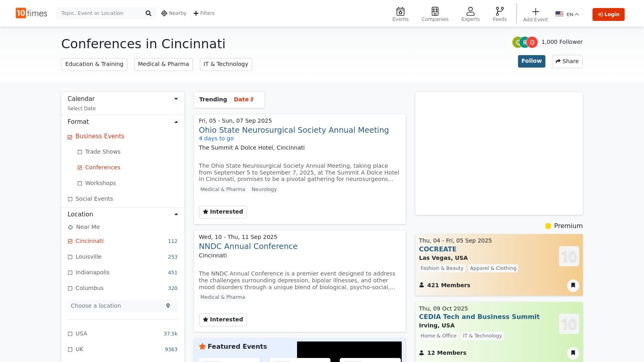Click the Add Event plus icon
The width and height of the screenshot is (644, 362).
[535, 12]
